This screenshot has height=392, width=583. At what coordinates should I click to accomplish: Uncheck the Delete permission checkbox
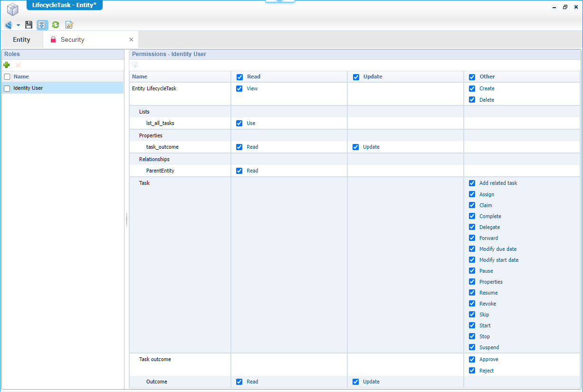(472, 100)
